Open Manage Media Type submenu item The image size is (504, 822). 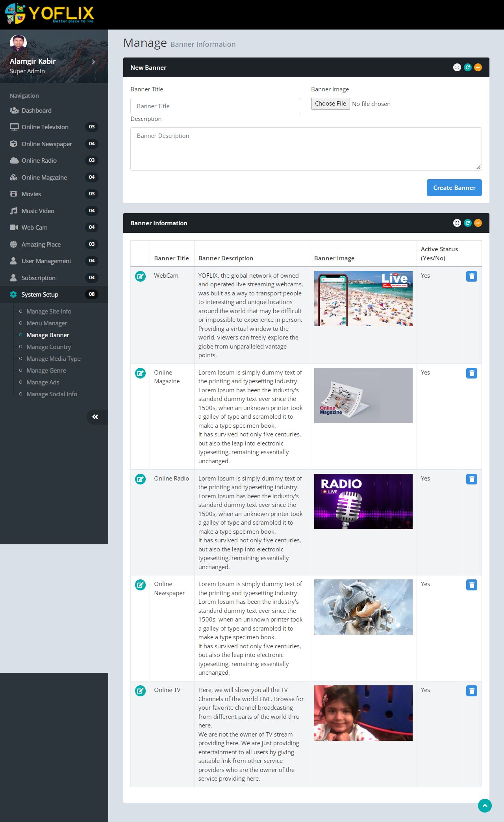point(54,359)
